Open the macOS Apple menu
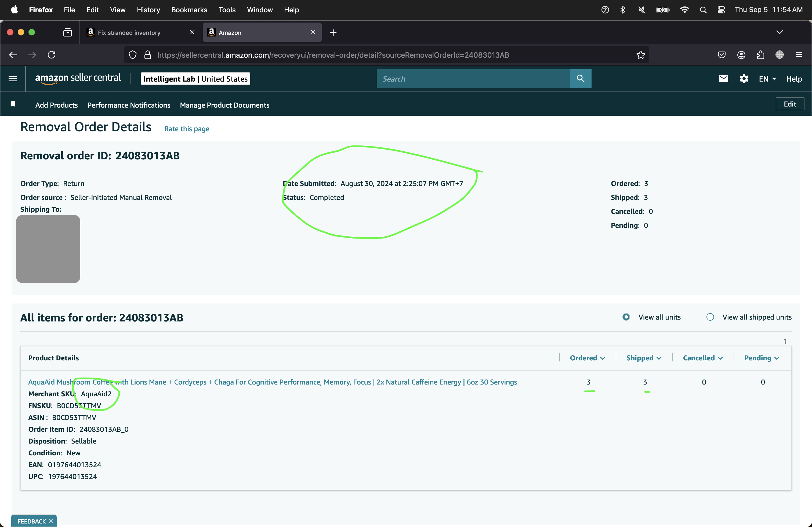 (14, 10)
